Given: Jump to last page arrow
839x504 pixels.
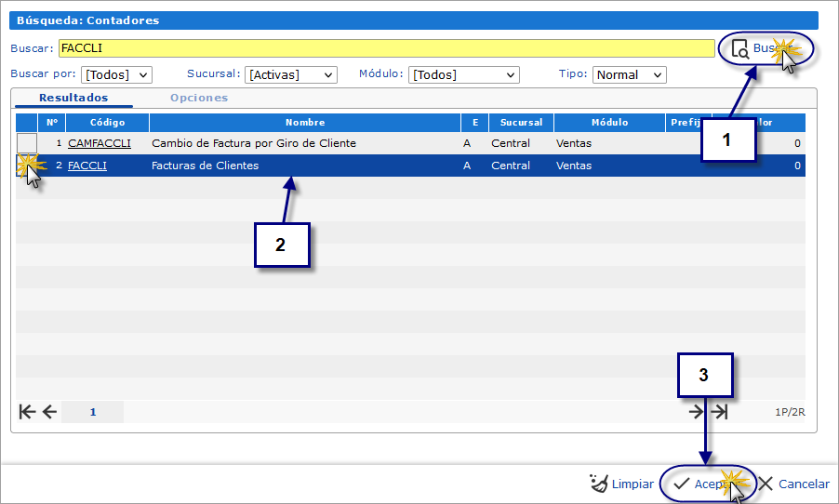Looking at the screenshot, I should click(719, 412).
